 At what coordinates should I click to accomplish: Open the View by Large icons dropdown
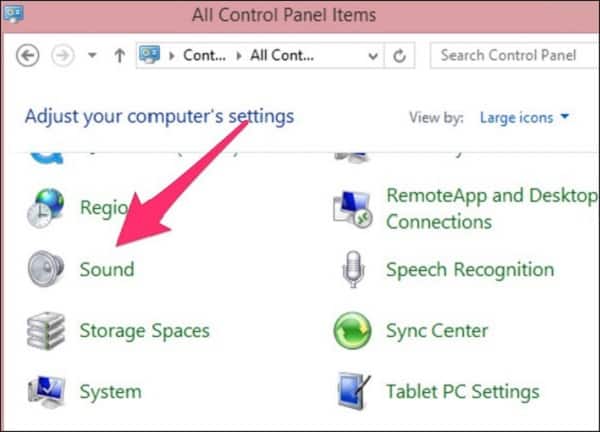(x=524, y=117)
